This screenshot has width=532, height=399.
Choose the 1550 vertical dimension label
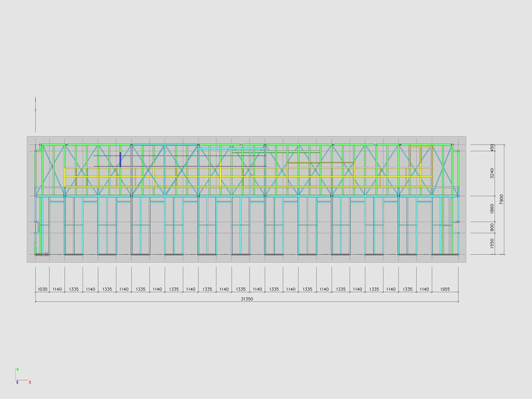492,244
